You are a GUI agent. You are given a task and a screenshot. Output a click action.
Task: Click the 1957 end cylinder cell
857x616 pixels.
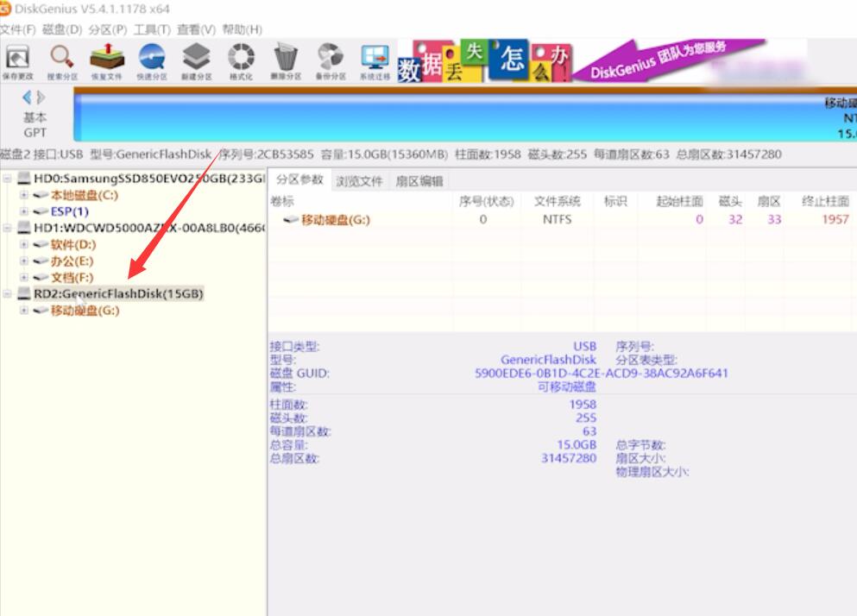click(835, 220)
